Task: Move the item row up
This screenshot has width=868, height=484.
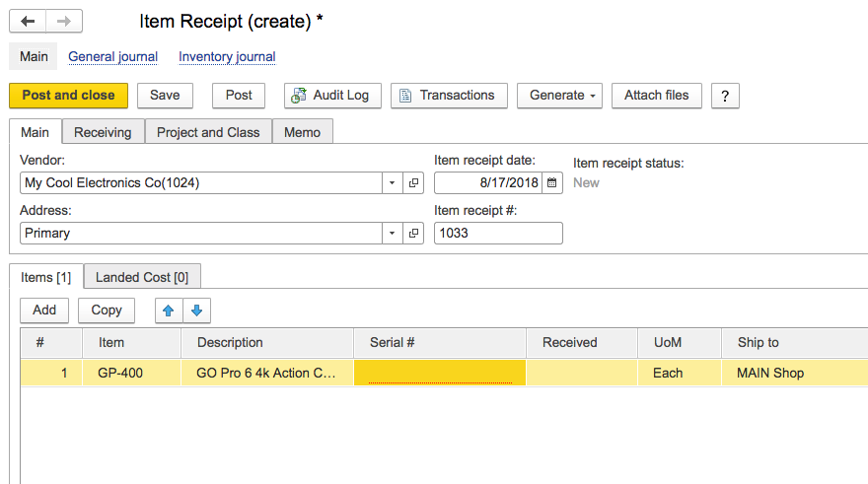Action: click(169, 311)
